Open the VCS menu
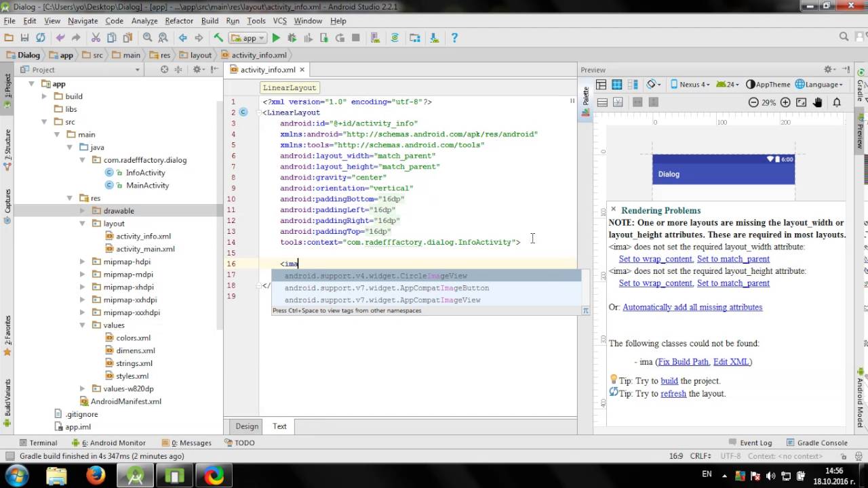 pos(280,21)
